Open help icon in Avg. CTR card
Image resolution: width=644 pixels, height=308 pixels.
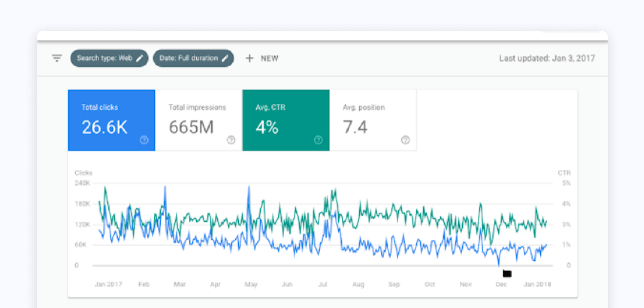(318, 140)
